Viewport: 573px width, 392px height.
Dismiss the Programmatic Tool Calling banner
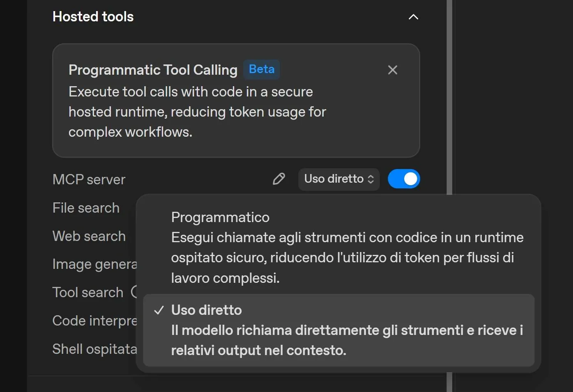pos(393,70)
